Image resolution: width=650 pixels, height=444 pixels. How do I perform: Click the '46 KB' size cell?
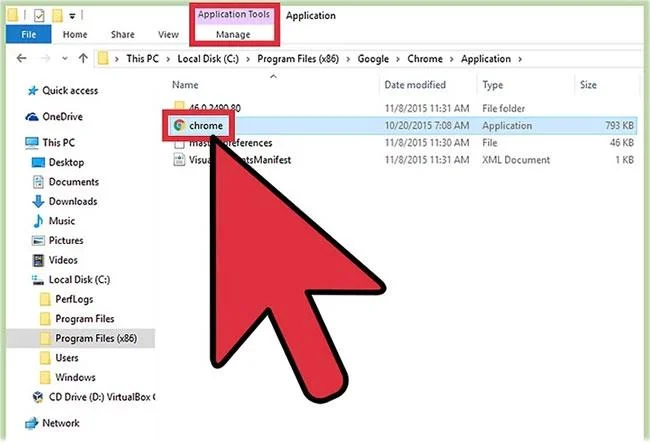coord(622,143)
